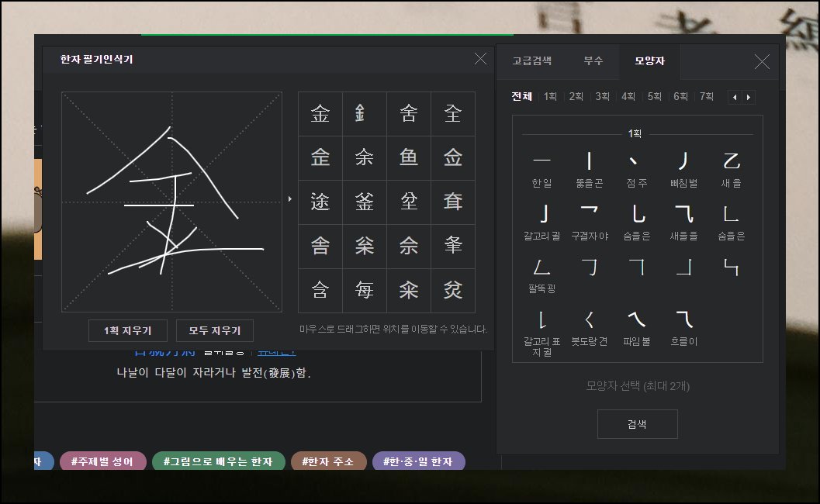
Task: Select the 새을 을 shape
Action: pos(683,222)
